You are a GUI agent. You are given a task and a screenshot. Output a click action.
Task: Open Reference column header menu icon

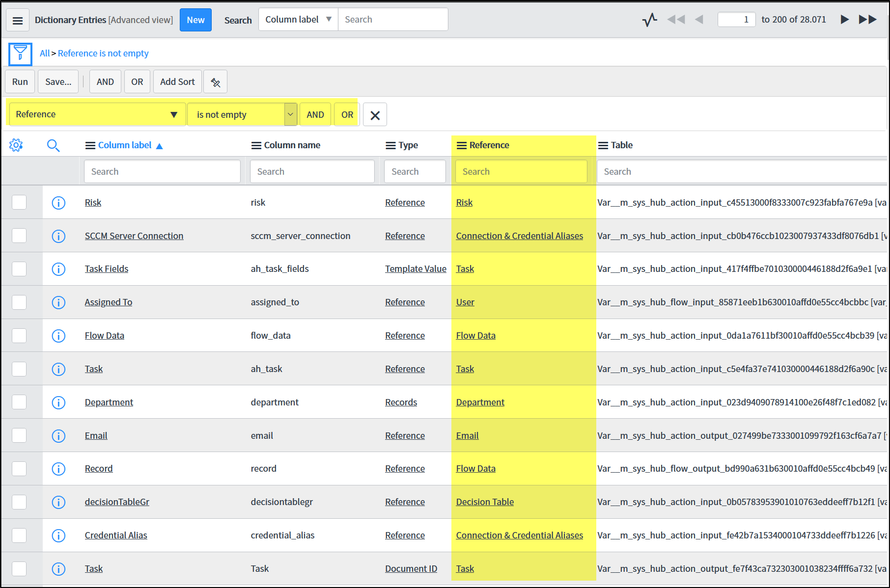(x=462, y=146)
